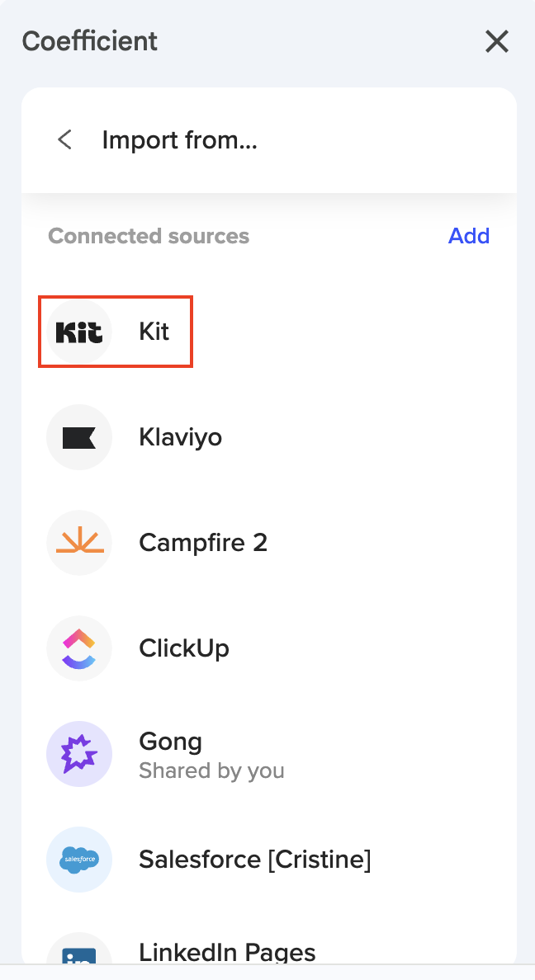Click the "Shared by you" subtitle under Gong
The width and height of the screenshot is (535, 980).
(211, 771)
